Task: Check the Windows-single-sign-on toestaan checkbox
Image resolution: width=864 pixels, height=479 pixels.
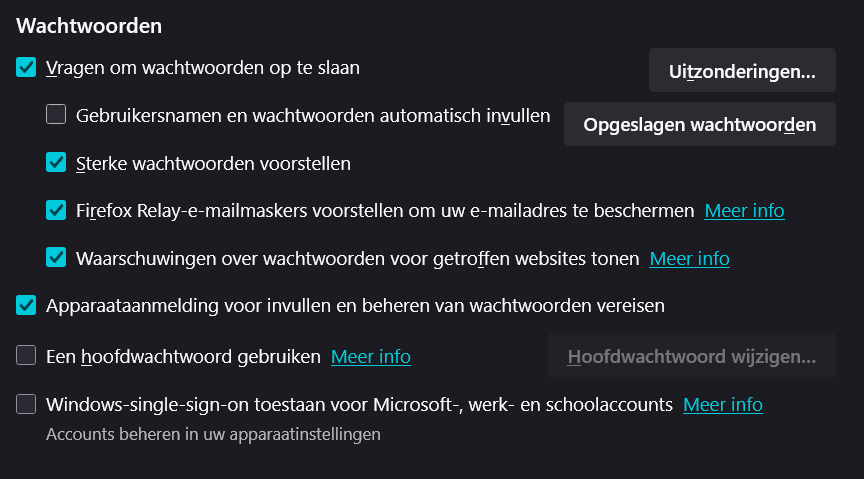Action: (x=27, y=404)
